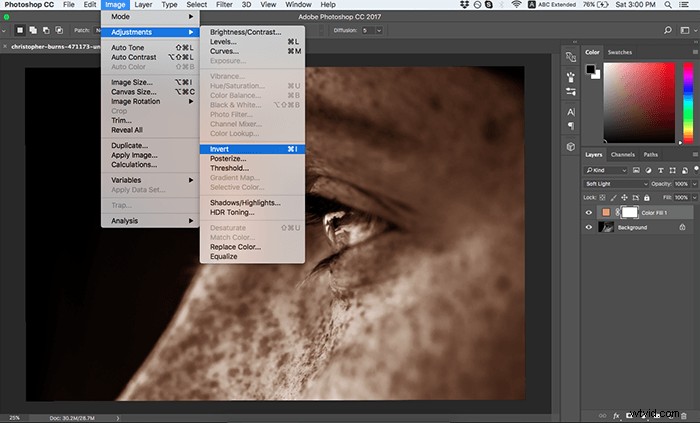Switch to the Channels tab
Screen dimensions: 700x423
623,154
